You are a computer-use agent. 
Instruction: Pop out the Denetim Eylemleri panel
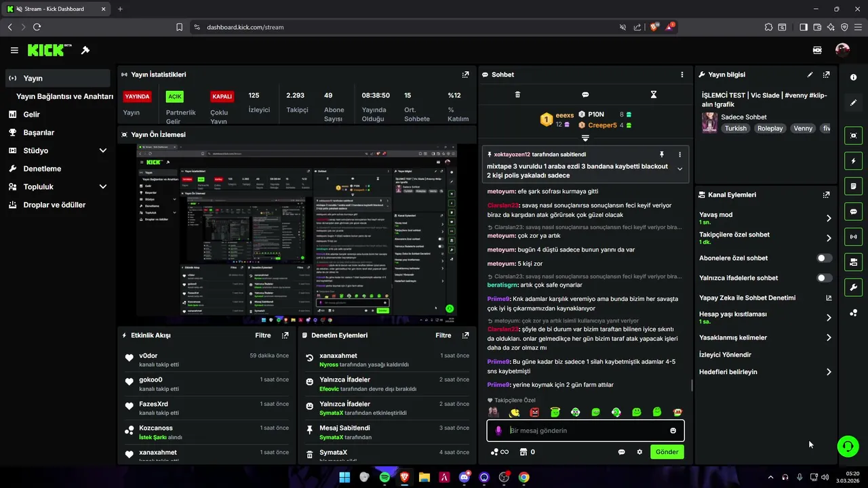[465, 335]
